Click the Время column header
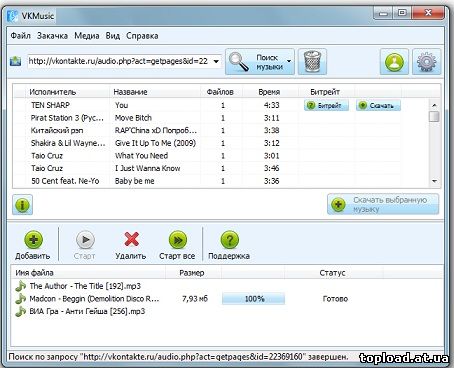Viewport: 454px width, 368px height. coord(269,92)
